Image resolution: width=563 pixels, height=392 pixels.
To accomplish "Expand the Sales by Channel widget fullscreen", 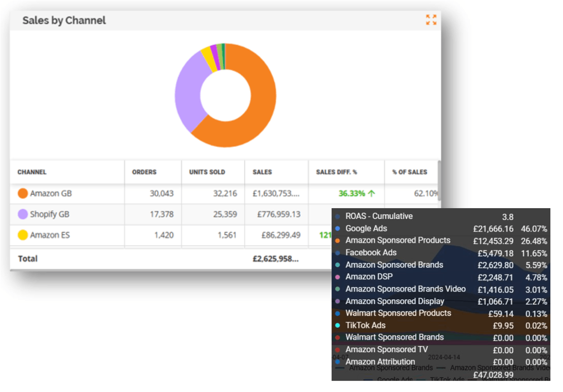I will [x=431, y=20].
